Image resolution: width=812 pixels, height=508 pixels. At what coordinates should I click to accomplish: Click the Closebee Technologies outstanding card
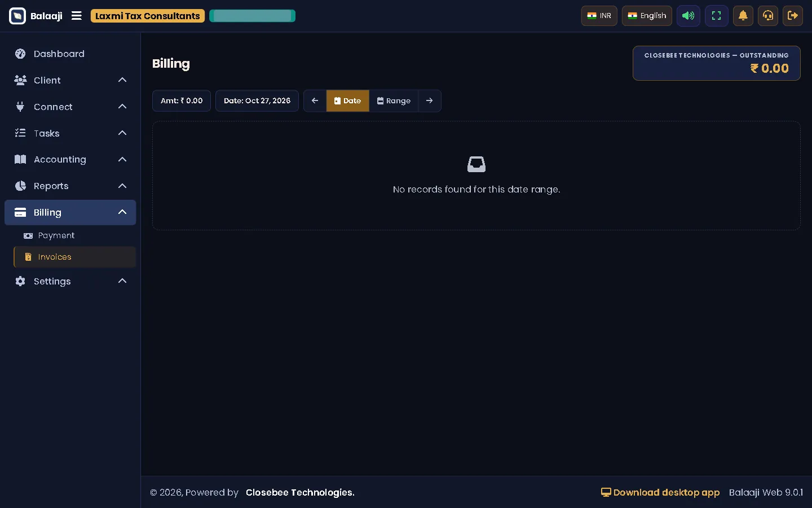point(716,63)
